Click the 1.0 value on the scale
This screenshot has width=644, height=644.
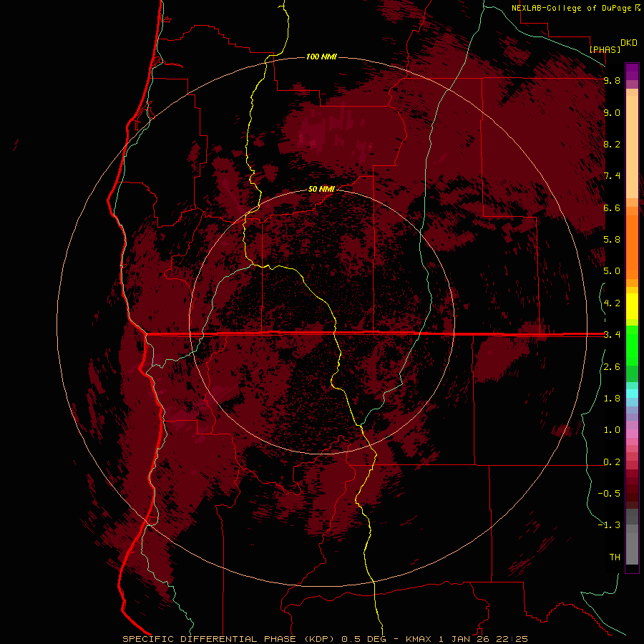click(612, 430)
